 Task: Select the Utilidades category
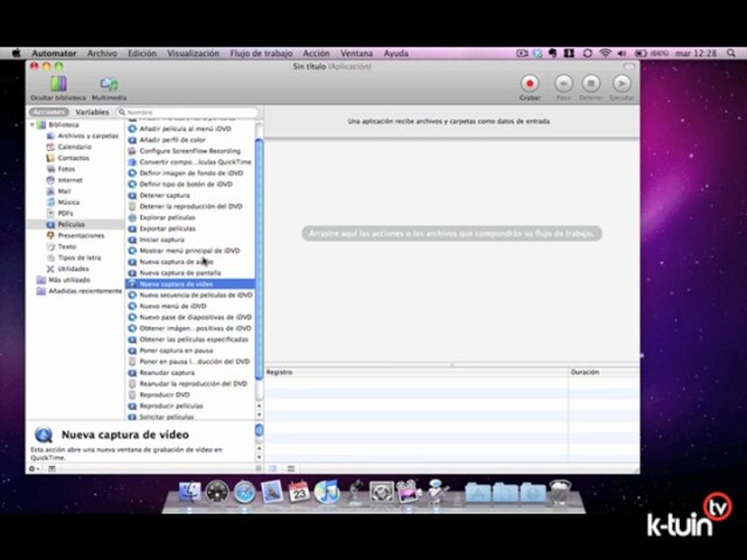click(73, 268)
